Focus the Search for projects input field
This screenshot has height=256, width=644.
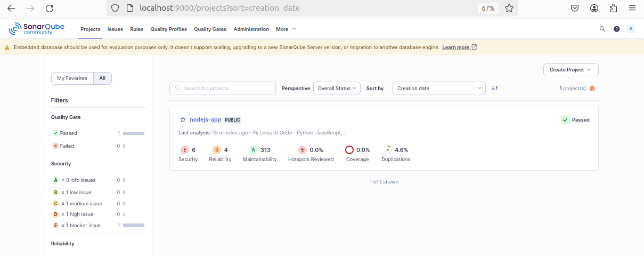point(223,88)
